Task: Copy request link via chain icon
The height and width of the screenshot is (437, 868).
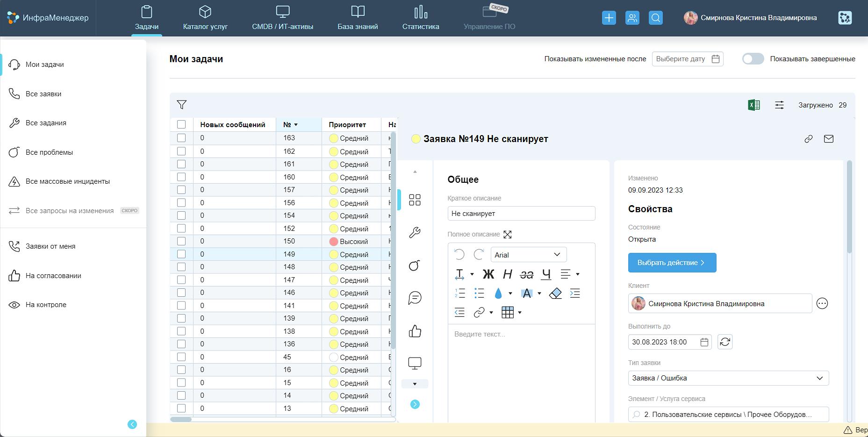Action: [808, 139]
